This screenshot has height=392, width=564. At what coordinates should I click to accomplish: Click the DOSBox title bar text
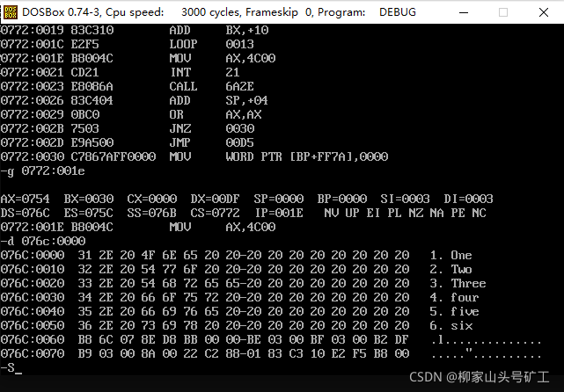pos(219,12)
